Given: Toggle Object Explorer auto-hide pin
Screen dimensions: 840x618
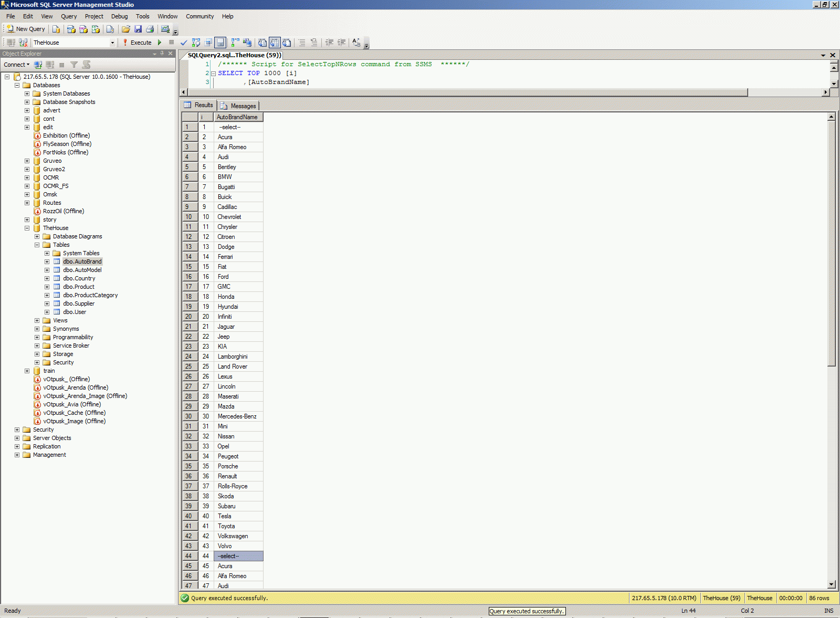Looking at the screenshot, I should pyautogui.click(x=162, y=54).
